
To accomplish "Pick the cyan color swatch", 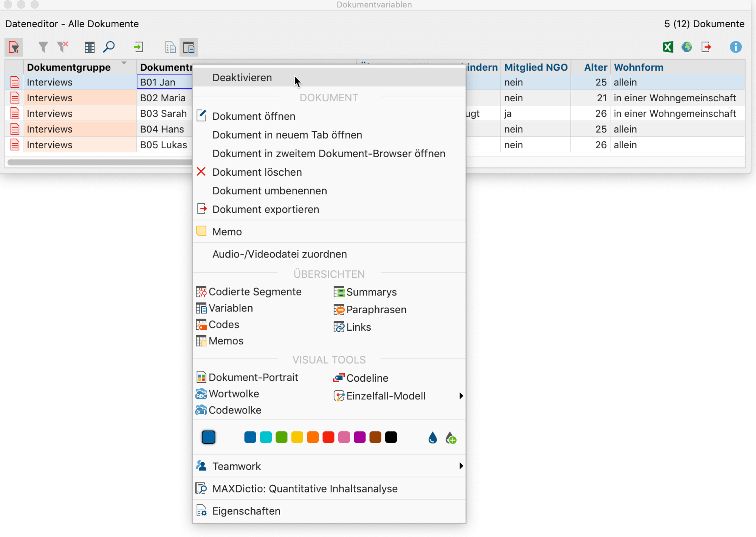I will point(266,437).
